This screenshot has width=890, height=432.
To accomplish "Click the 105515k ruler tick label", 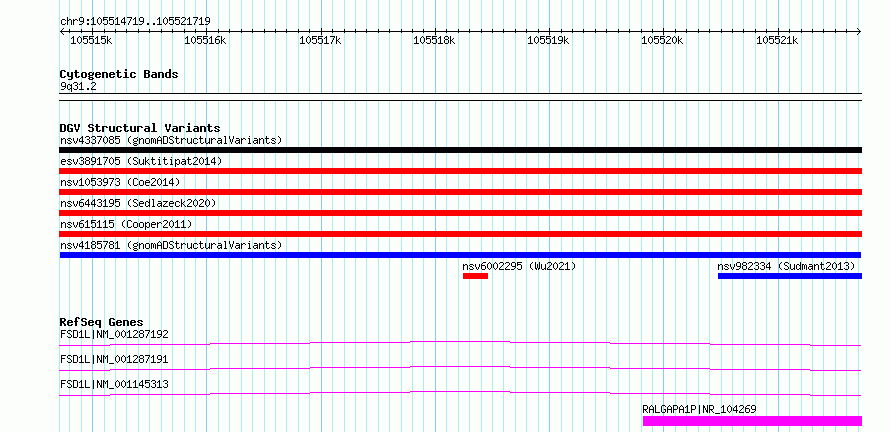I will (91, 40).
